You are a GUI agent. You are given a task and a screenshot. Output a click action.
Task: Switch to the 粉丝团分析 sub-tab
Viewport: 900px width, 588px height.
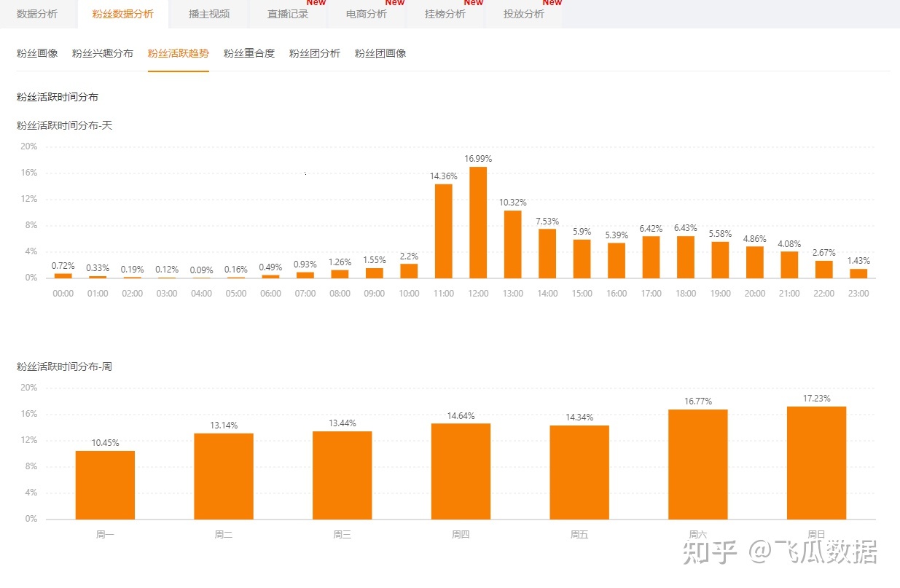tap(315, 53)
